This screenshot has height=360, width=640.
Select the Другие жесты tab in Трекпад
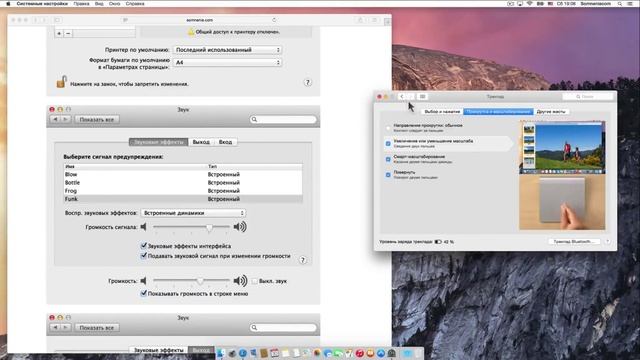point(551,111)
